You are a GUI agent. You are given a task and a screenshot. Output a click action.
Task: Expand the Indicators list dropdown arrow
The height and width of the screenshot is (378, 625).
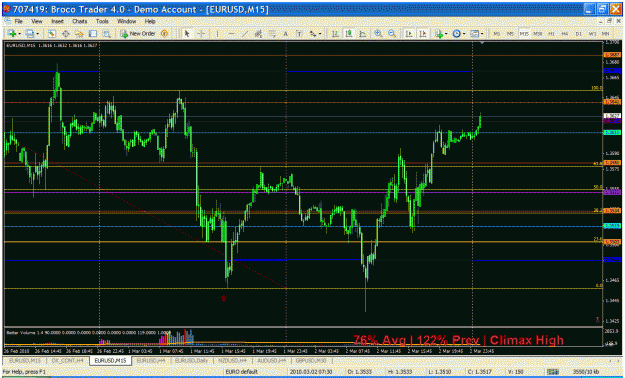click(x=446, y=34)
